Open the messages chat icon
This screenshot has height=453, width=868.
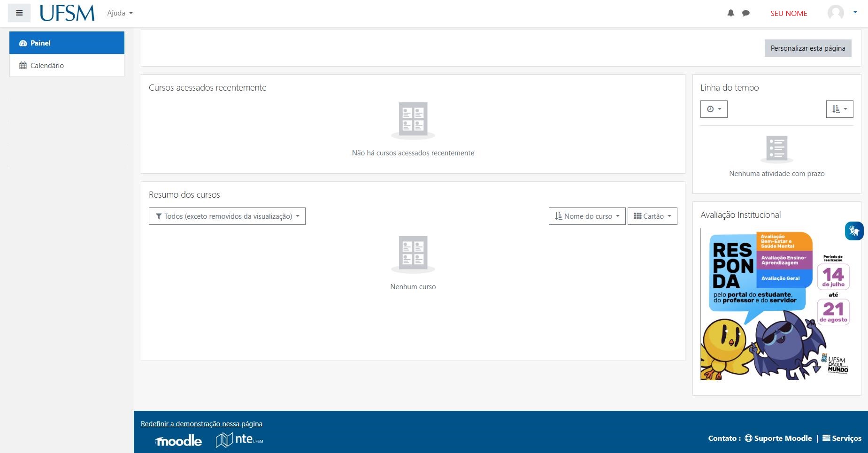[745, 13]
